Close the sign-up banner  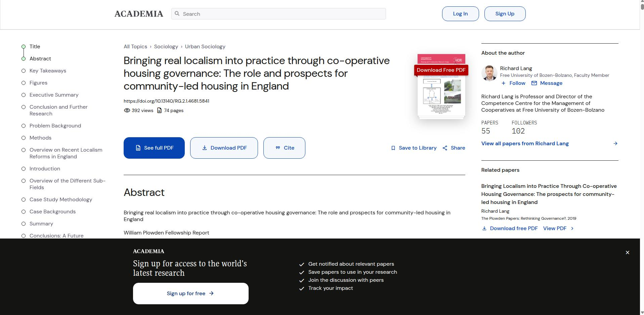[627, 252]
